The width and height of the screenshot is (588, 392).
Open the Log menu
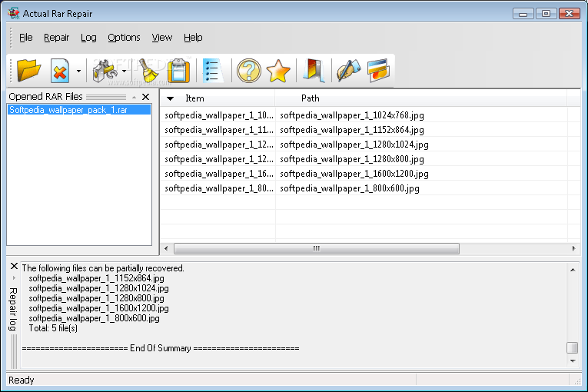tap(88, 38)
